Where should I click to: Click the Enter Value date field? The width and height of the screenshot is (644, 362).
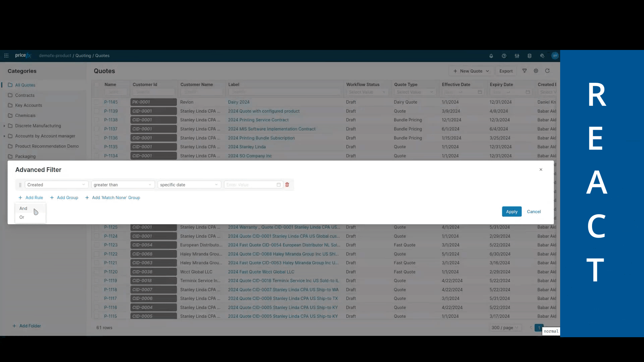[x=250, y=185]
